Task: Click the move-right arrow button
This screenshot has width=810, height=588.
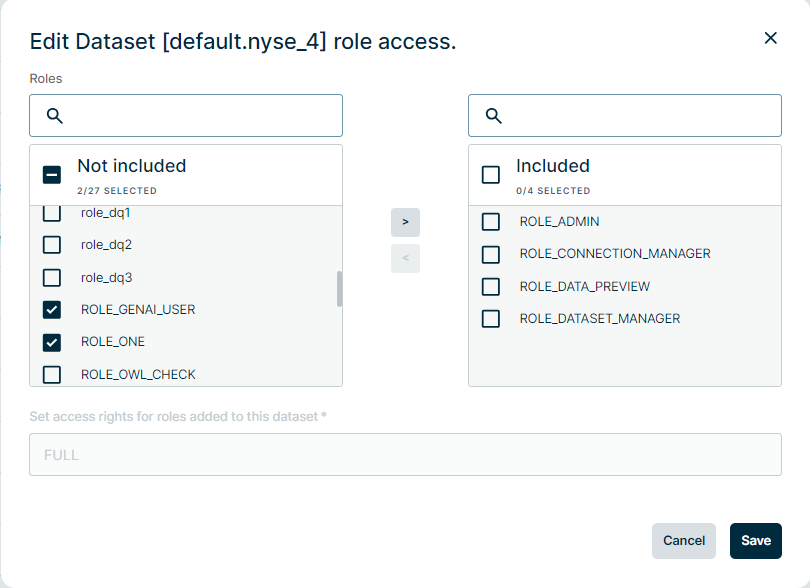Action: pyautogui.click(x=405, y=222)
